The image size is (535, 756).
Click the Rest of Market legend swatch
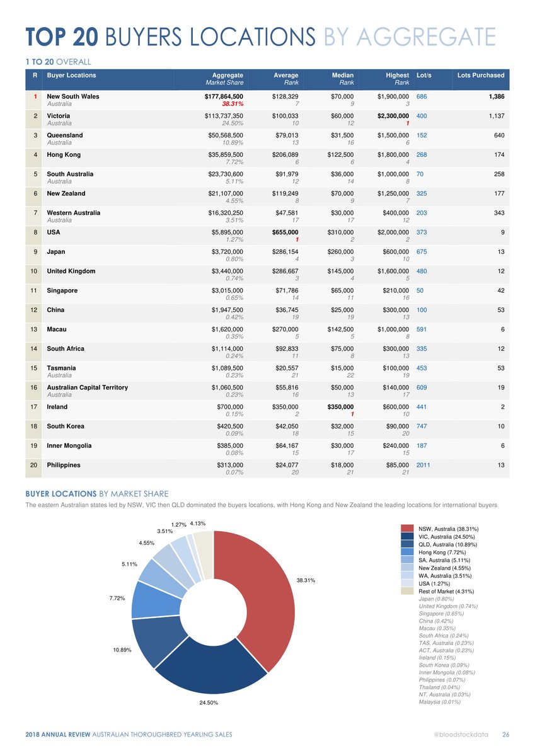point(408,591)
